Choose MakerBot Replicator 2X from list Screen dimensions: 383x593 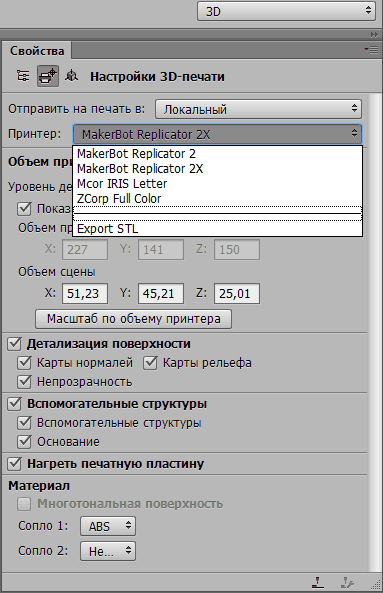tap(217, 169)
